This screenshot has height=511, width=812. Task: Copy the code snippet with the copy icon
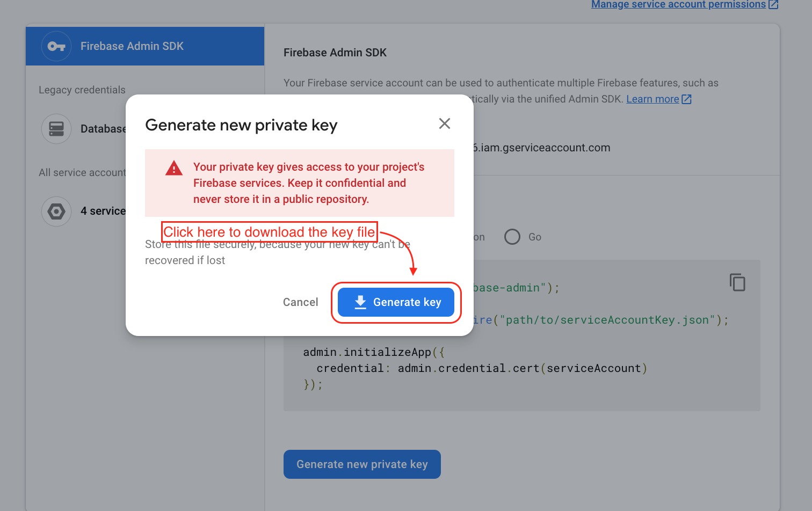737,282
